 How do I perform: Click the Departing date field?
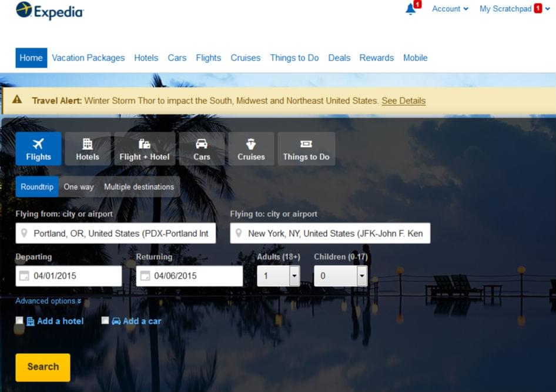69,276
